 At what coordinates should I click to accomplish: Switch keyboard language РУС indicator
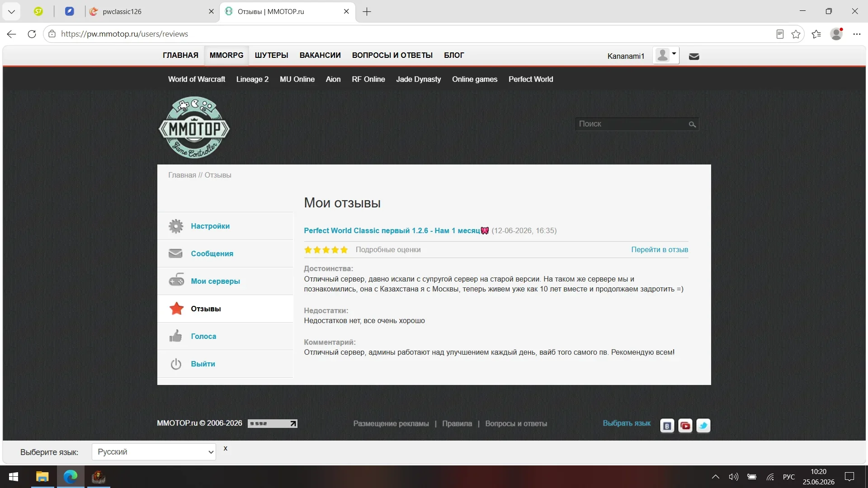[789, 477]
